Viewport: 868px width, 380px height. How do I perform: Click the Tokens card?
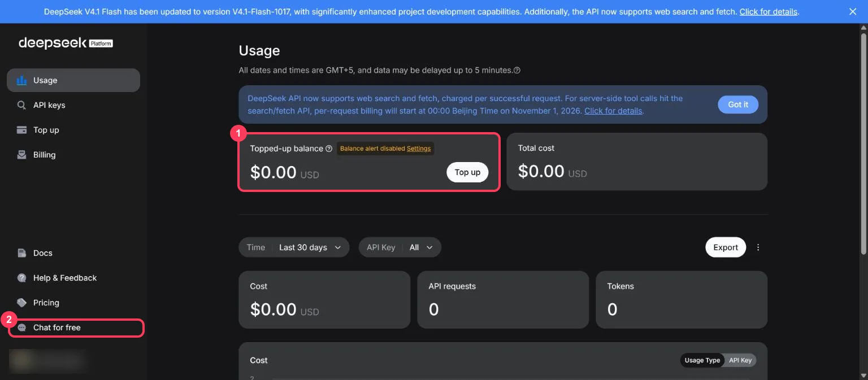682,299
